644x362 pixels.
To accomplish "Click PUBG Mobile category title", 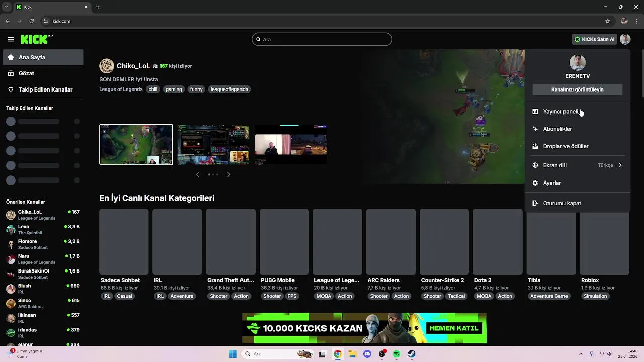I will (x=277, y=280).
